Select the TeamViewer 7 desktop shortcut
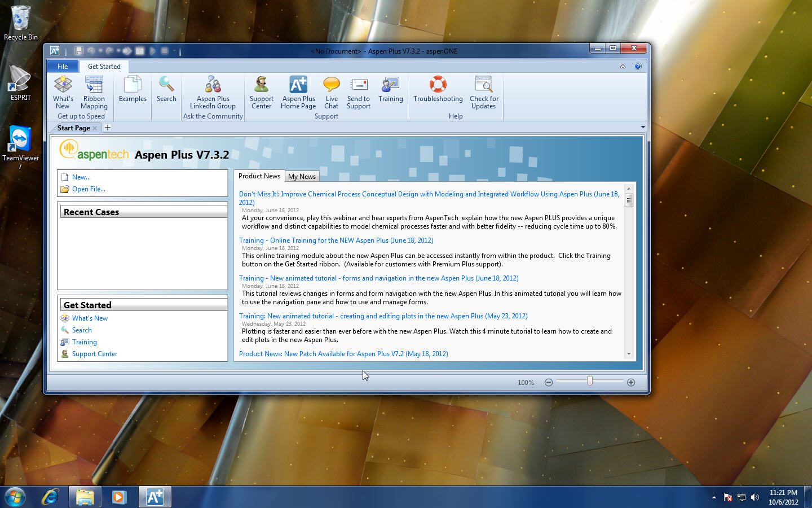This screenshot has height=508, width=812. [x=20, y=147]
